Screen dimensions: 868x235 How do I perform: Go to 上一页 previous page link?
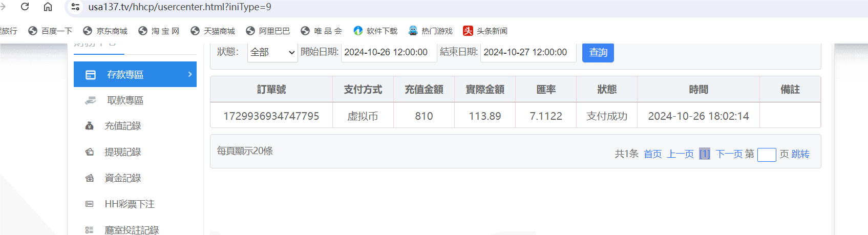coord(681,154)
